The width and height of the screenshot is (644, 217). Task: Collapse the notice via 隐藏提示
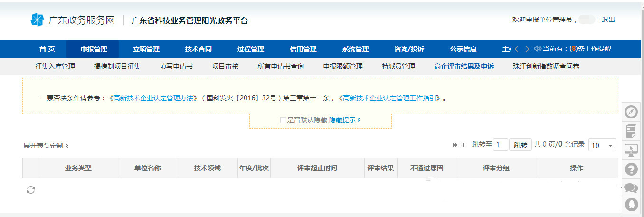345,120
